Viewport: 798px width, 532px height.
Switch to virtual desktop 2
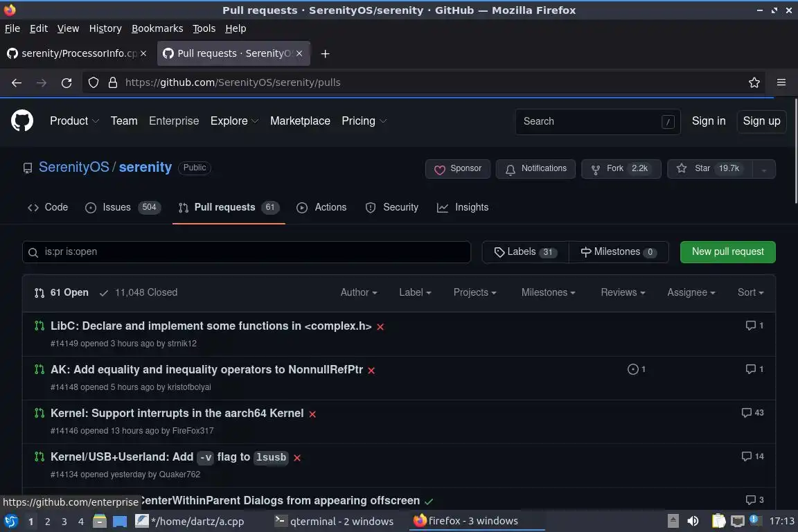[x=47, y=522]
